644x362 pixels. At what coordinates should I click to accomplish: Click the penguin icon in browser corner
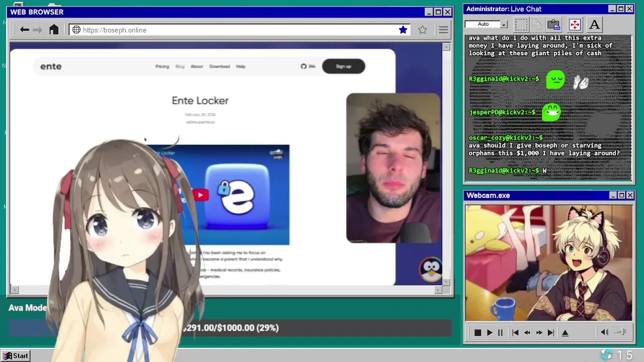pos(431,270)
